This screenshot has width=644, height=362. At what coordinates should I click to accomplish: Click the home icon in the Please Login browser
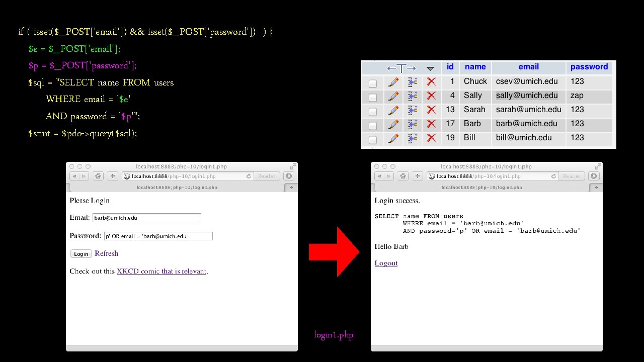(x=98, y=176)
